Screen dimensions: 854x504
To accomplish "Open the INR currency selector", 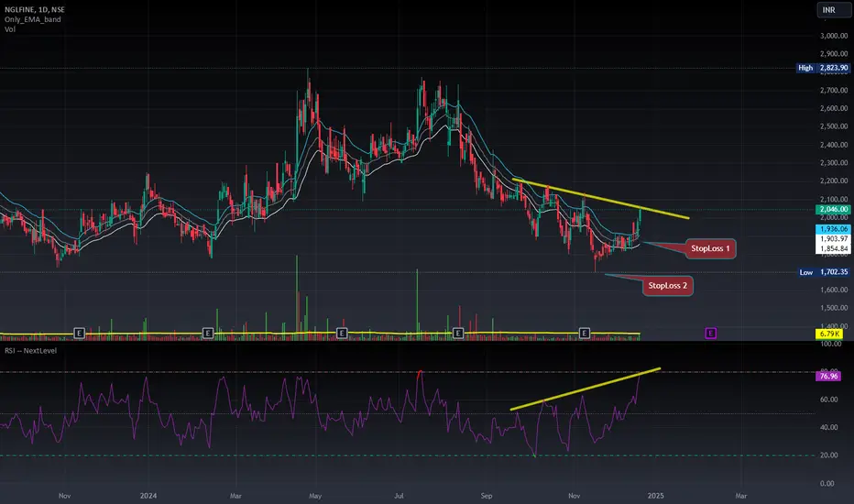I will click(x=833, y=10).
